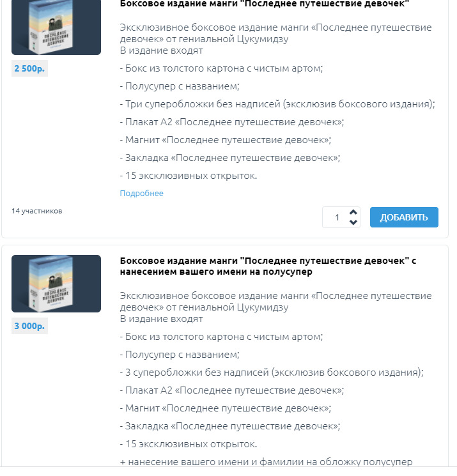
Task: Click the first card's Эксклюзивное боксовое издание description
Action: pyautogui.click(x=275, y=33)
